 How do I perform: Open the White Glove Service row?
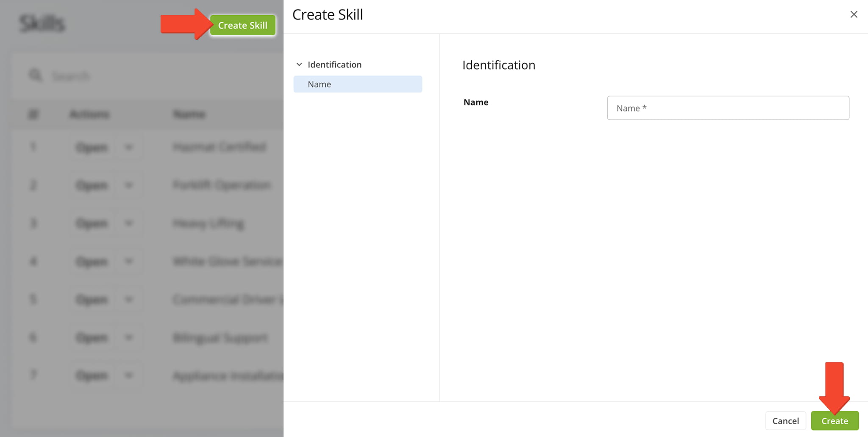pos(92,261)
